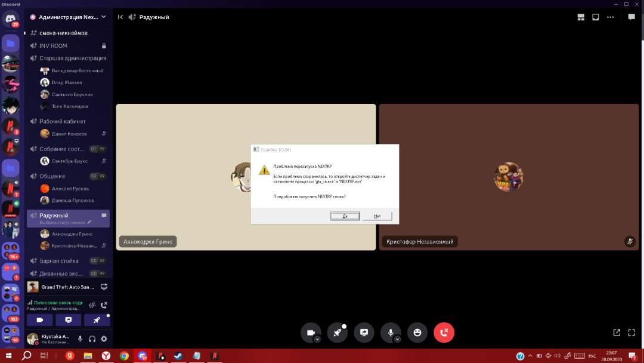The height and width of the screenshot is (363, 644).
Task: Edit channel status Выбрать статус канала
Action: click(66, 223)
